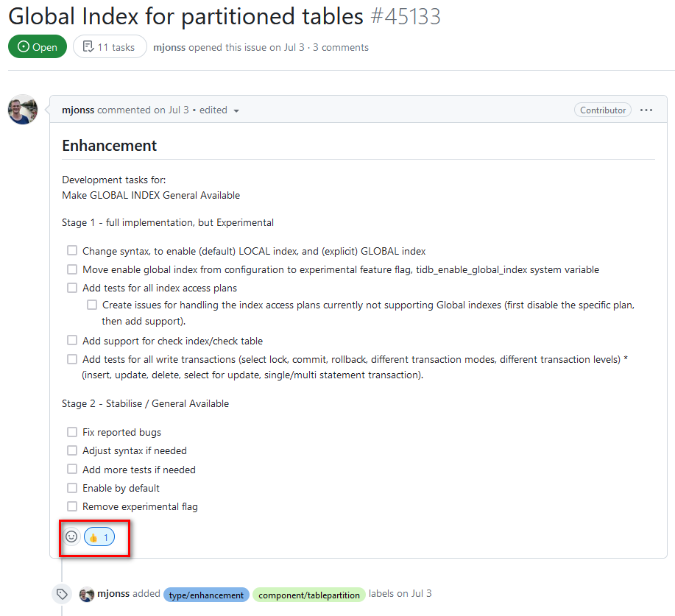The width and height of the screenshot is (675, 616).
Task: Open the type/enhancement label
Action: point(206,595)
